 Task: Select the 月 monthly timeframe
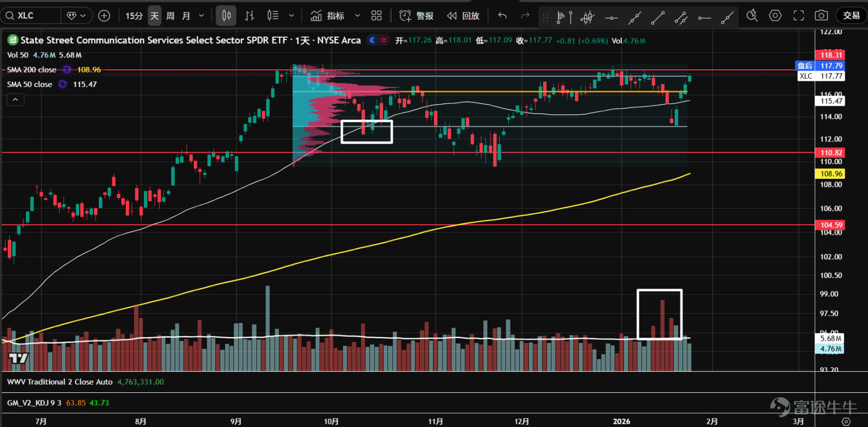[186, 16]
